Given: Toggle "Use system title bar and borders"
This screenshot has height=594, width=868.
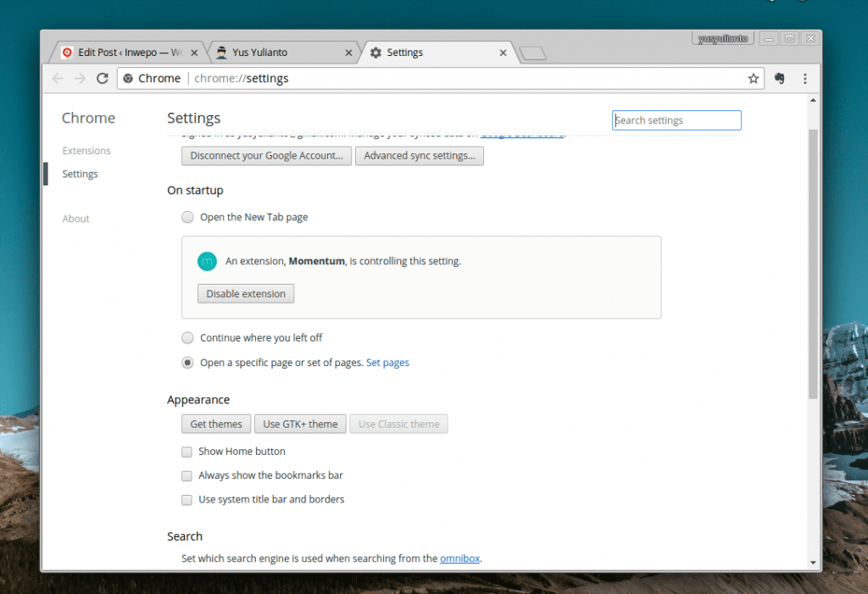Looking at the screenshot, I should click(186, 499).
